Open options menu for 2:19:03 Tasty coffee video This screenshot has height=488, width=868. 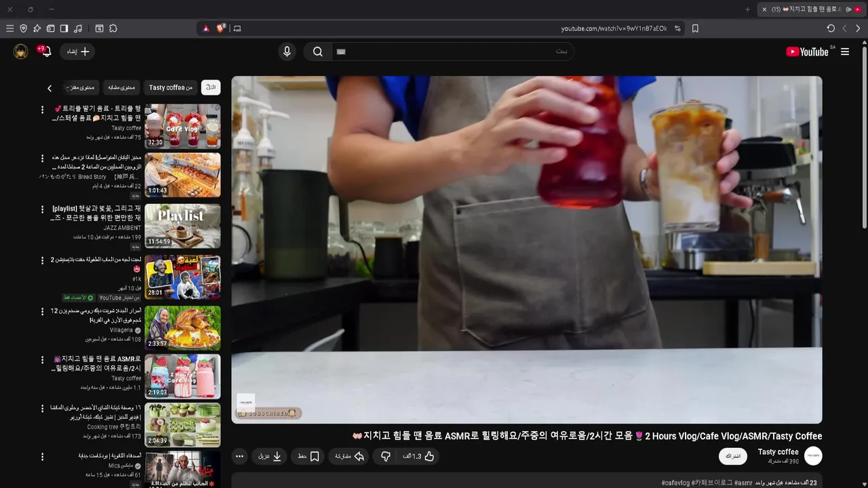[x=42, y=359]
